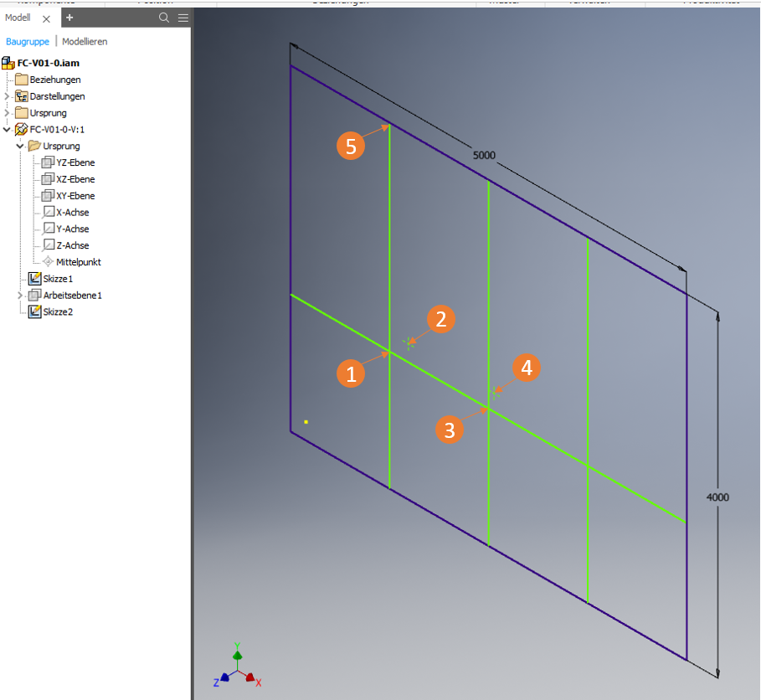Select XZ-Ebene in the tree
The height and width of the screenshot is (700, 761).
click(75, 179)
